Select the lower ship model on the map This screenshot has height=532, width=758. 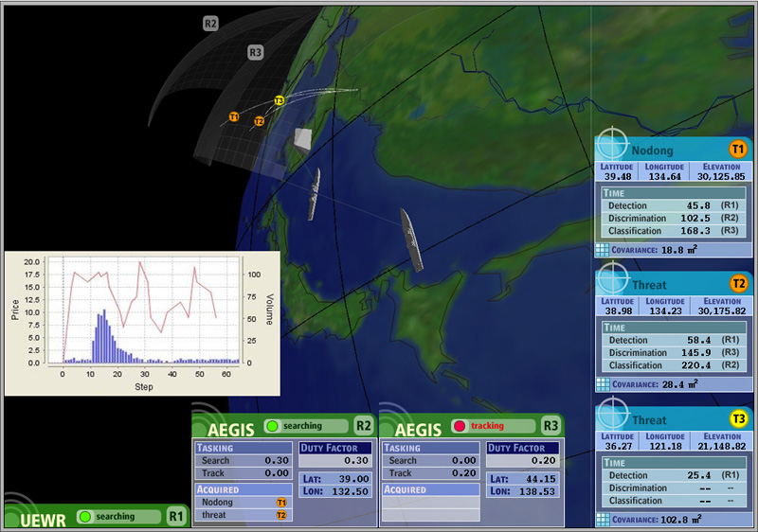(411, 239)
